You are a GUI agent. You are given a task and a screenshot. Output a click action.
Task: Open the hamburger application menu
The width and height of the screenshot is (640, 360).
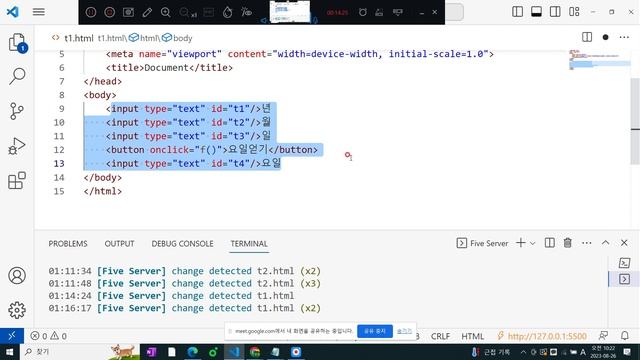[x=39, y=12]
